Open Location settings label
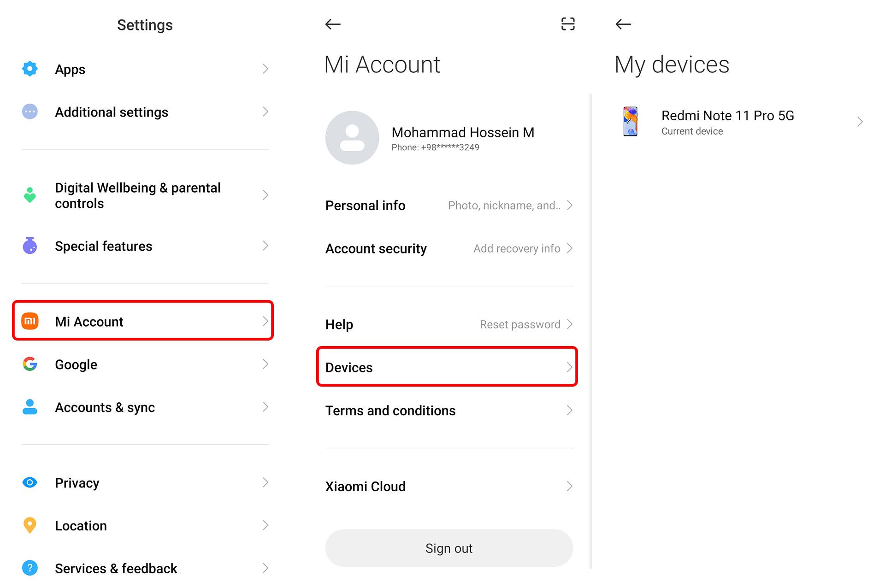The image size is (885, 588). coord(81,526)
